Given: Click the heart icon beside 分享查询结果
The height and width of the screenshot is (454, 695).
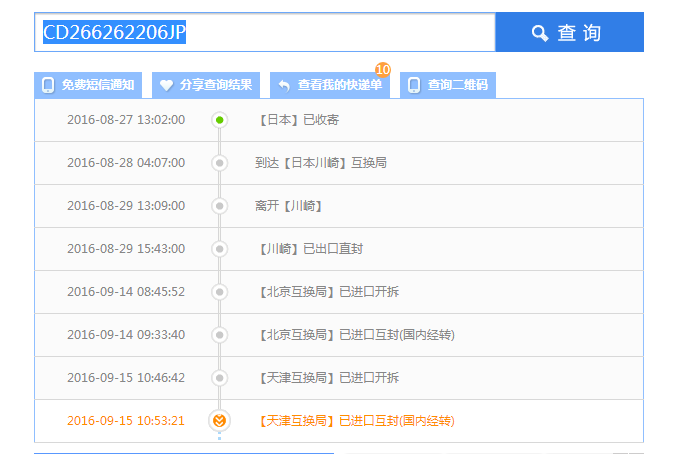Looking at the screenshot, I should pyautogui.click(x=166, y=85).
